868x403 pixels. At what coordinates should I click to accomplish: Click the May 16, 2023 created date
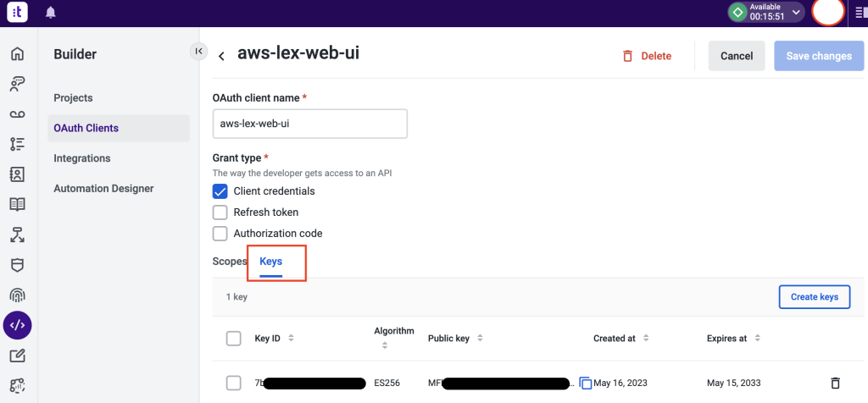click(x=620, y=383)
